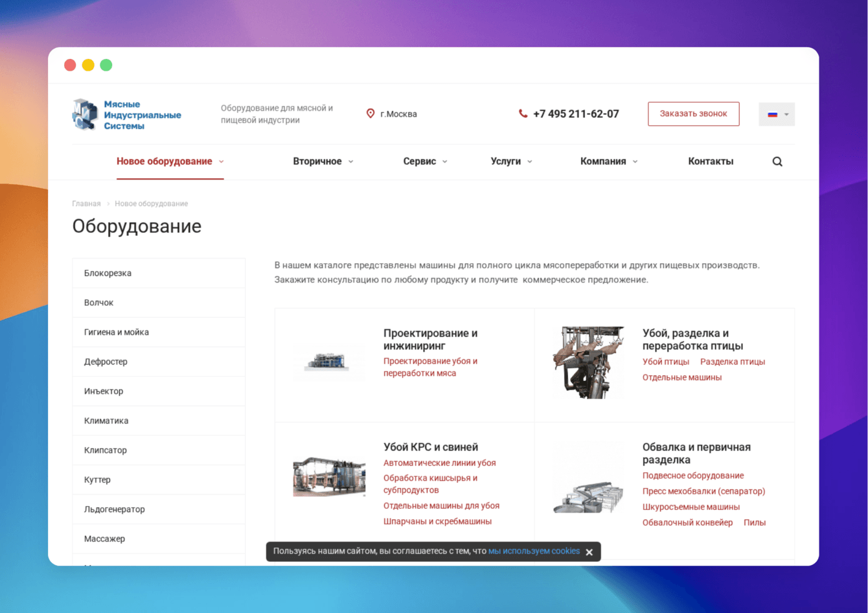Click Проектирование убоя и переработки мяса link

(431, 367)
